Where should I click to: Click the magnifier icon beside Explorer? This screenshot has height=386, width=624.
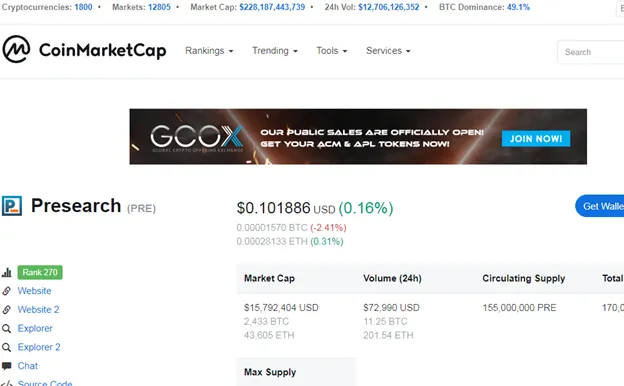(6, 328)
